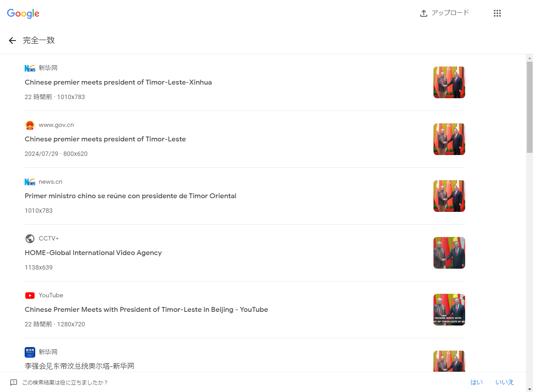Click the Xinhua 新华网 favicon in first result
Image resolution: width=533 pixels, height=392 pixels.
30,68
